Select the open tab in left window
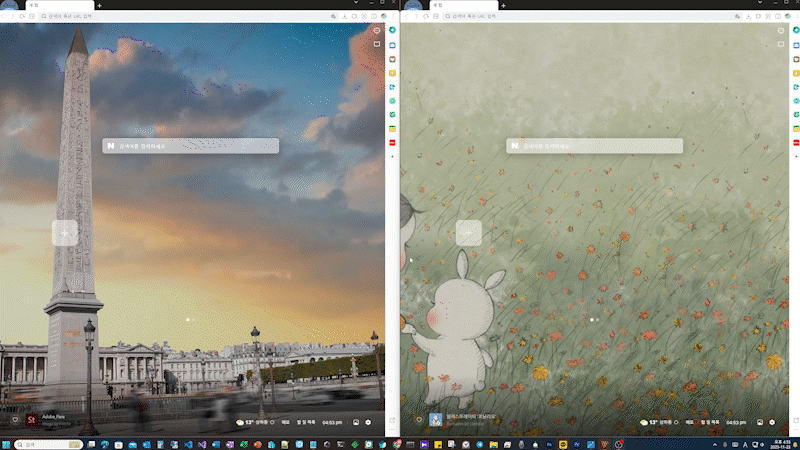Image resolution: width=800 pixels, height=450 pixels. 60,5
